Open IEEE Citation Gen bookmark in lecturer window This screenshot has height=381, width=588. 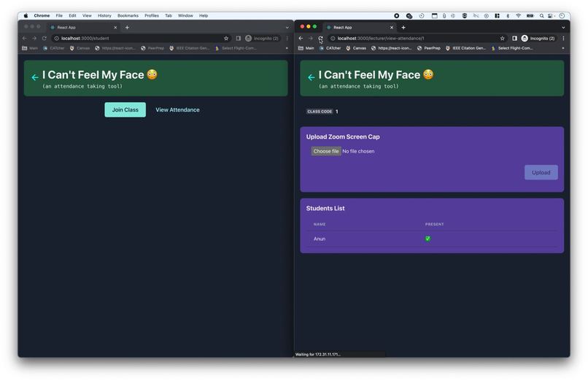click(465, 48)
